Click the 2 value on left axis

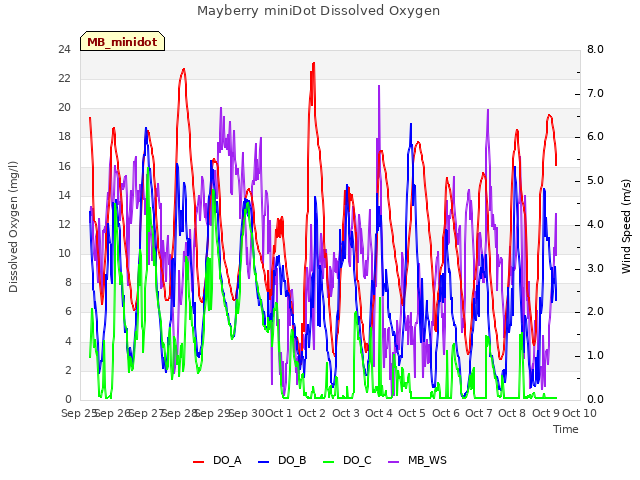coord(68,370)
